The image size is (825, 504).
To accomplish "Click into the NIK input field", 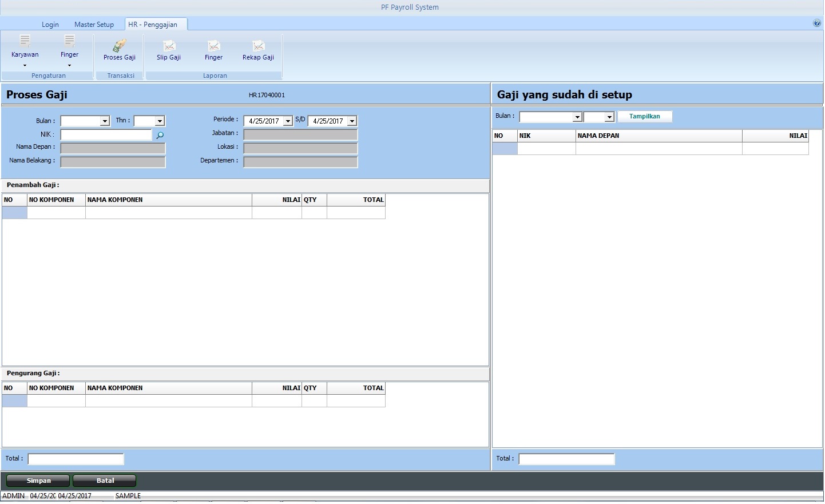I will click(x=106, y=135).
